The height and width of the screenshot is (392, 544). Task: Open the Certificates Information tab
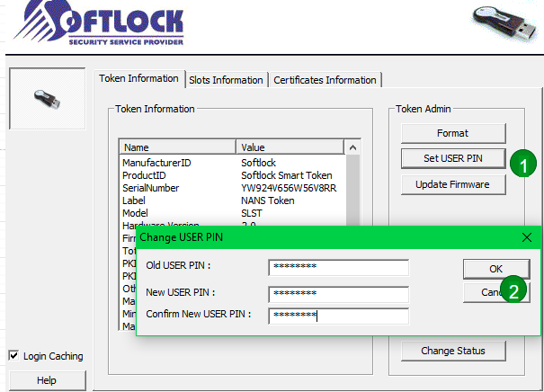click(x=325, y=80)
